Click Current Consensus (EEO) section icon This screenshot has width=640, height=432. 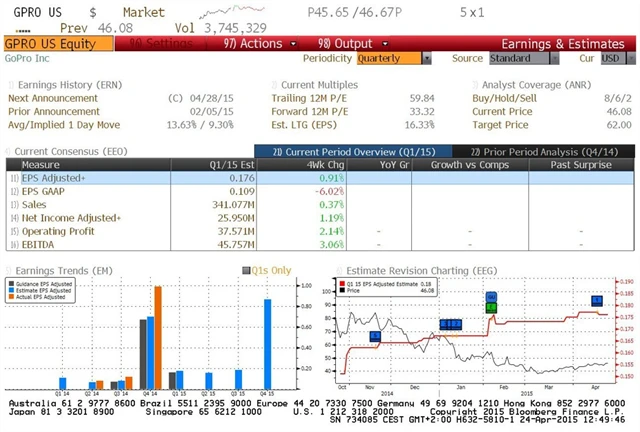point(8,151)
